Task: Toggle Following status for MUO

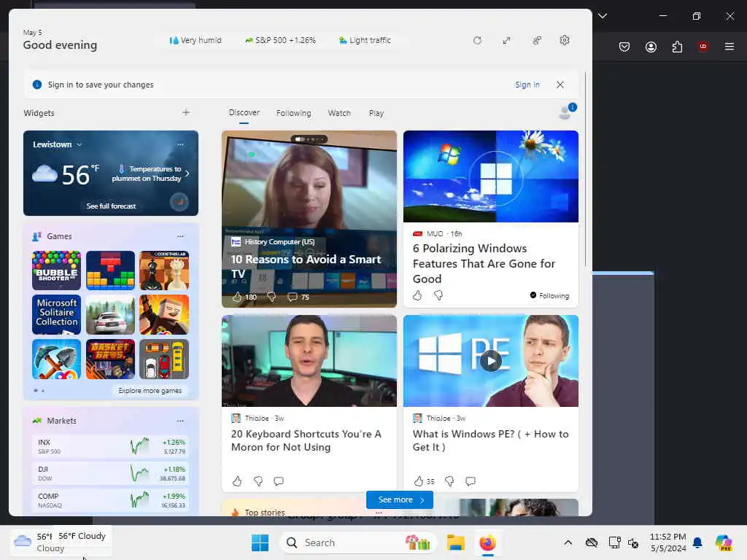Action: pos(549,296)
